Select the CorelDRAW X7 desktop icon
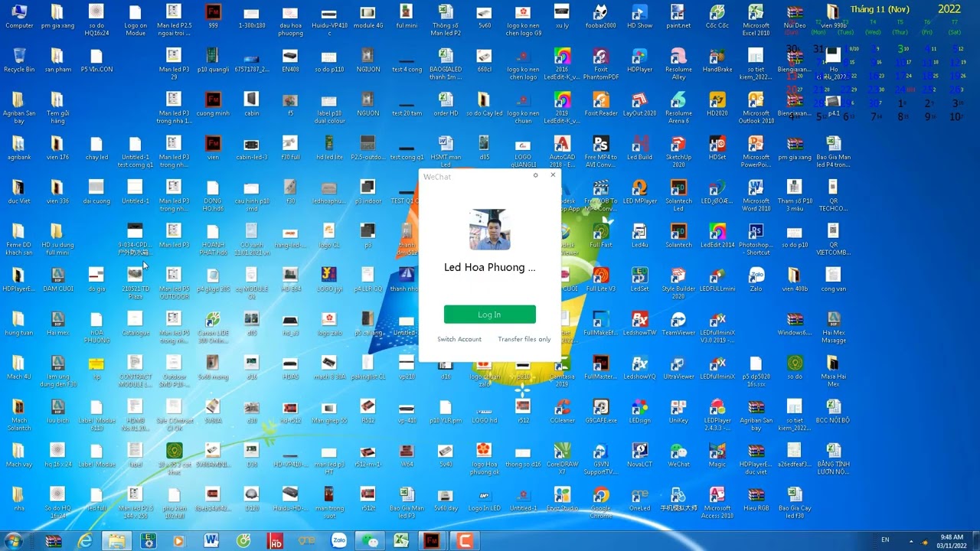The height and width of the screenshot is (551, 980). pos(562,458)
